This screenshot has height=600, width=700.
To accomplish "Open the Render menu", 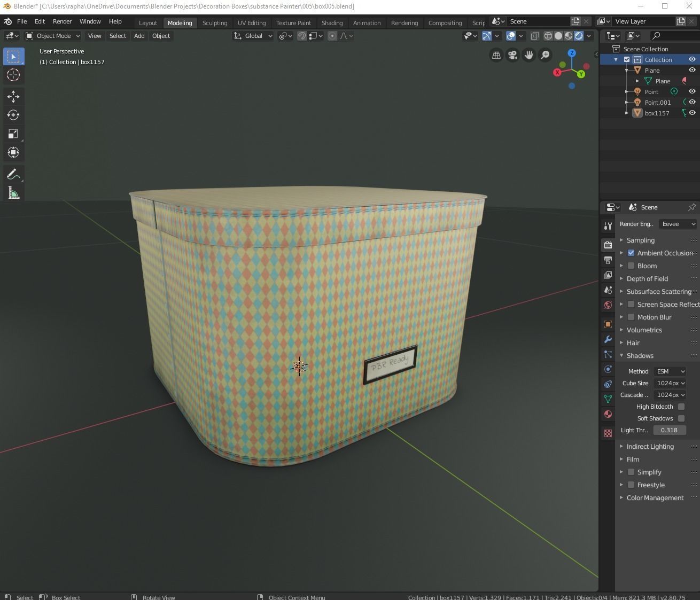I will (x=62, y=21).
